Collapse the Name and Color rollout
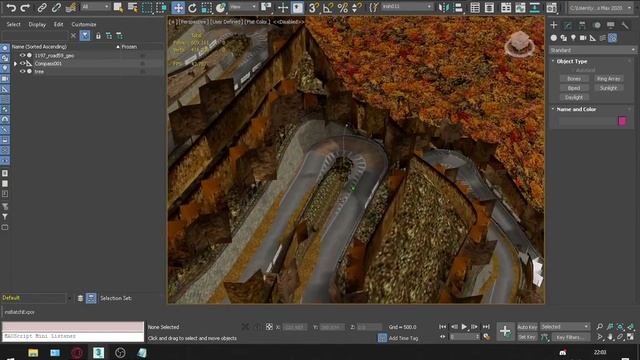 [576, 109]
